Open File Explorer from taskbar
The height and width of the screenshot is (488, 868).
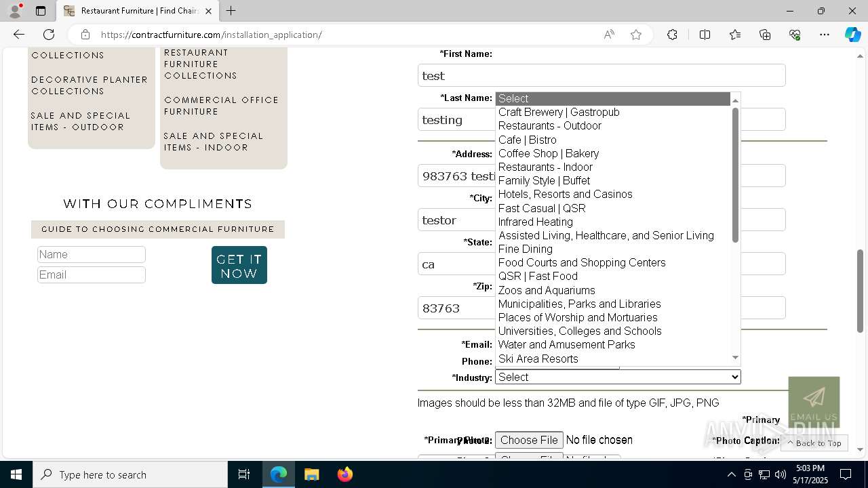[x=311, y=474]
